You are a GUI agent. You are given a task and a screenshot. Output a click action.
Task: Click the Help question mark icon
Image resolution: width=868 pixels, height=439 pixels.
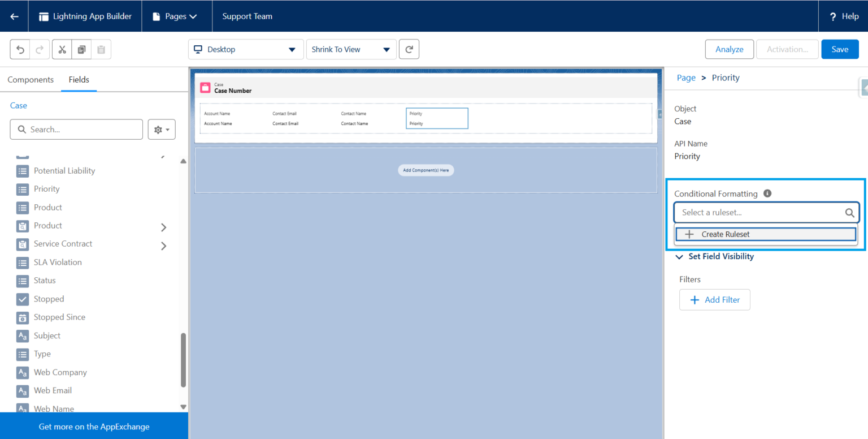pos(832,16)
